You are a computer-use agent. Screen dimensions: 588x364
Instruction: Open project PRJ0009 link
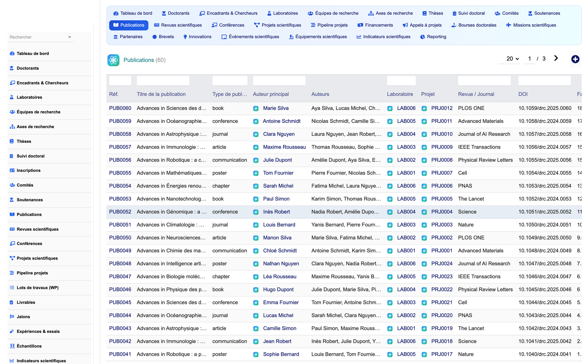(x=442, y=147)
